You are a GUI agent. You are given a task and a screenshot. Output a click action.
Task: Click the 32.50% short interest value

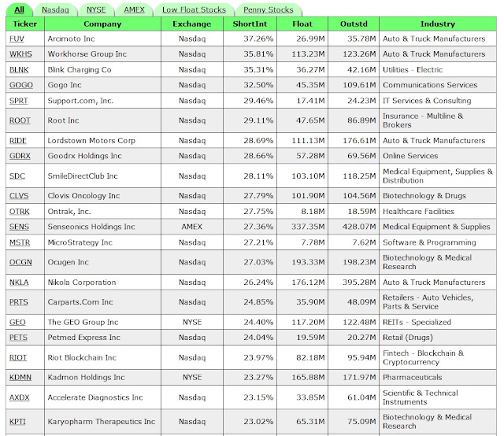point(258,85)
